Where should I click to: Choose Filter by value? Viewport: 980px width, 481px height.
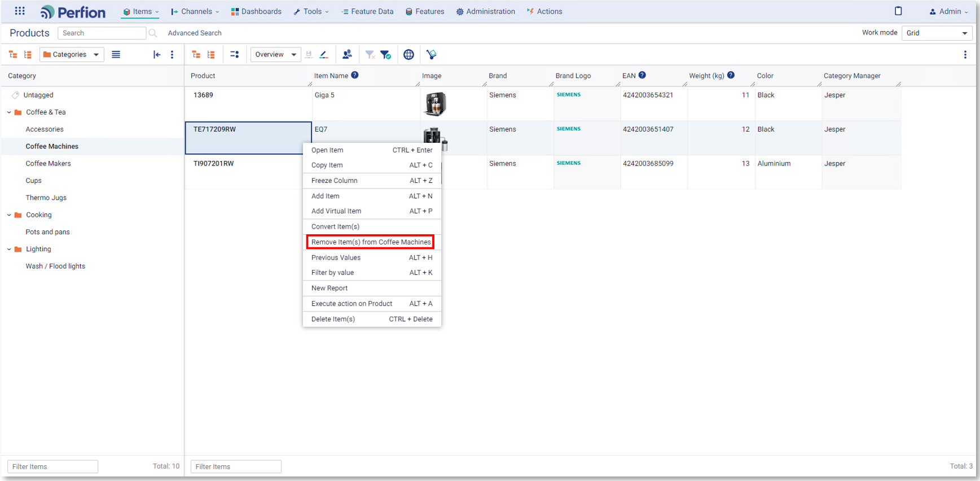click(x=372, y=273)
